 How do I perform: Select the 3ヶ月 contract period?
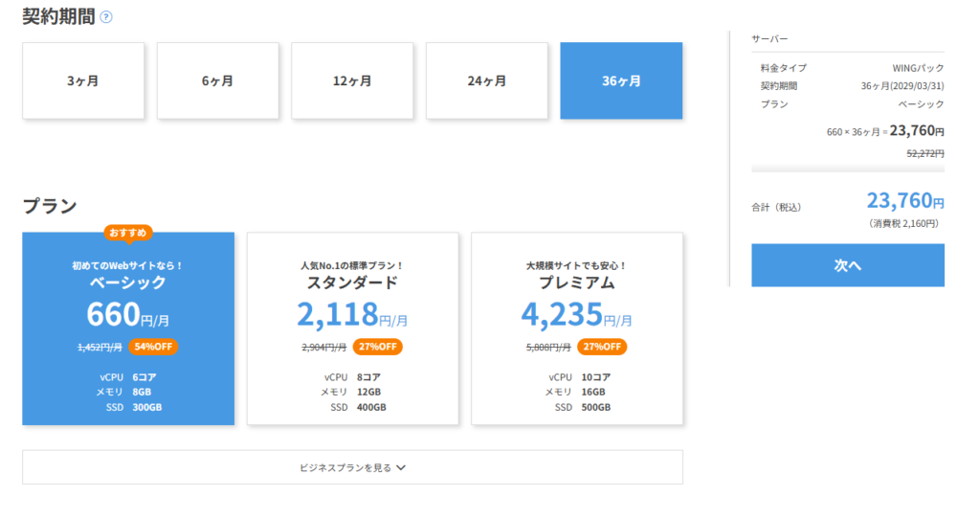(x=83, y=81)
